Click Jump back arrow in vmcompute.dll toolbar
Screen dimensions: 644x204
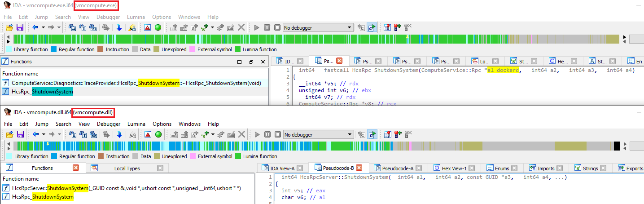[35, 134]
